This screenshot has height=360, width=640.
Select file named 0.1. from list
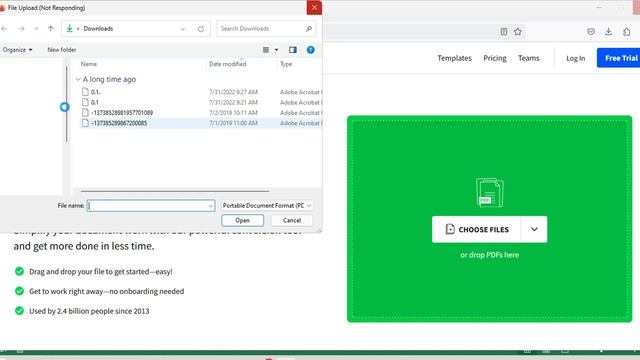95,92
